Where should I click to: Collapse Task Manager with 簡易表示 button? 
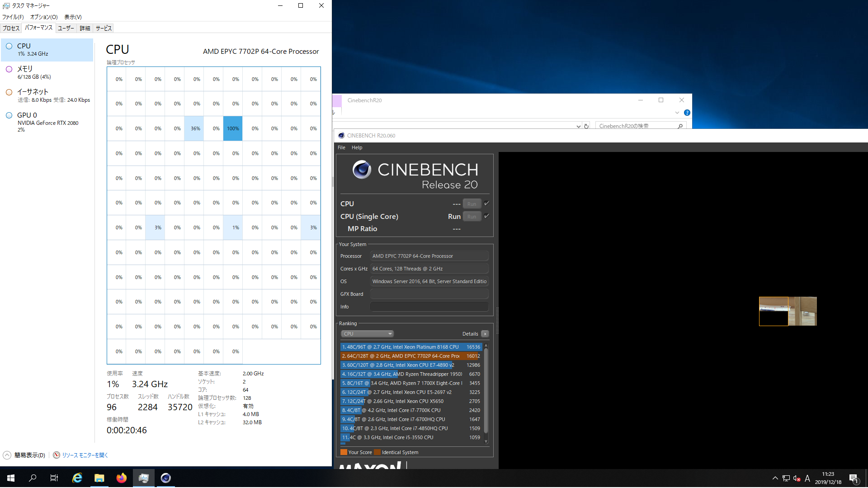coord(24,455)
